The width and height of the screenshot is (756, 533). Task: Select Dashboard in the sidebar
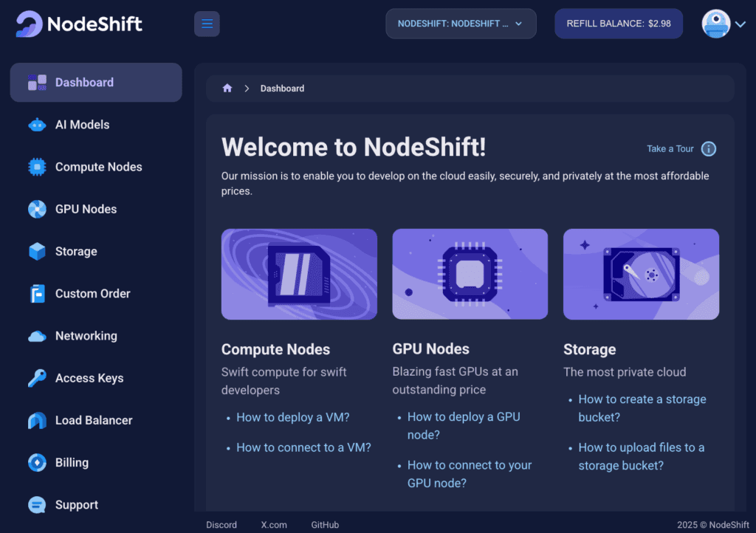pos(96,83)
